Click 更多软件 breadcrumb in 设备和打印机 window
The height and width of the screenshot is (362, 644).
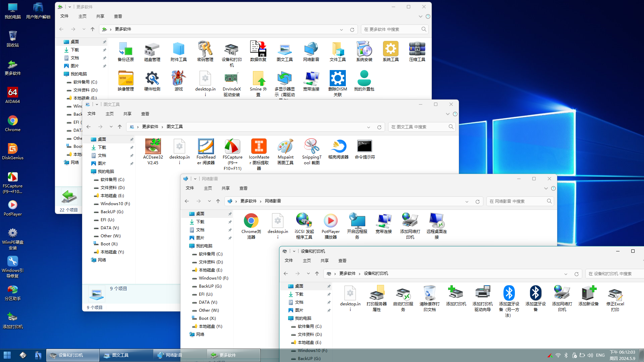347,274
